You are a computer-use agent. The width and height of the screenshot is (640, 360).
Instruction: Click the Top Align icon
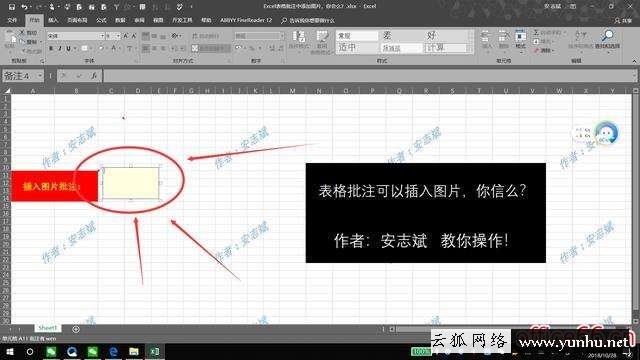point(146,36)
